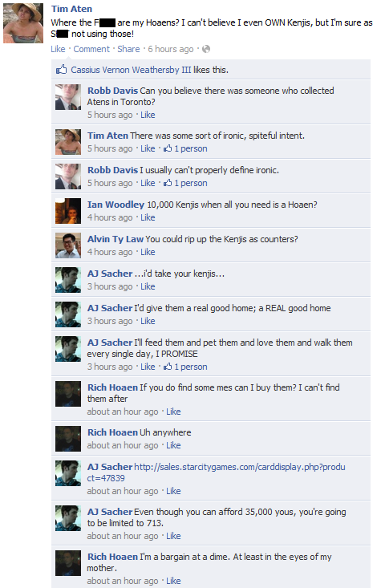
Task: Like AJ Sacher's '...i'd take your kenjis' comment
Action: click(148, 286)
